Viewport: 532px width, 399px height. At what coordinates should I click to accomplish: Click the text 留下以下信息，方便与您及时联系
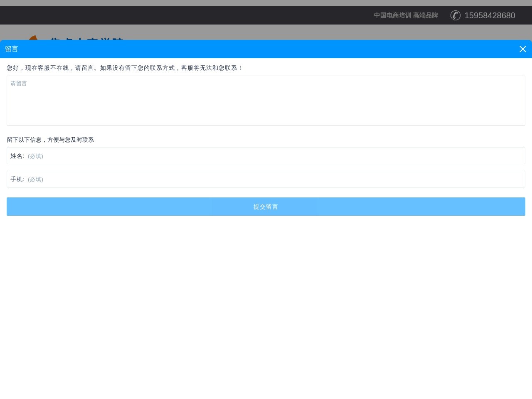point(50,140)
